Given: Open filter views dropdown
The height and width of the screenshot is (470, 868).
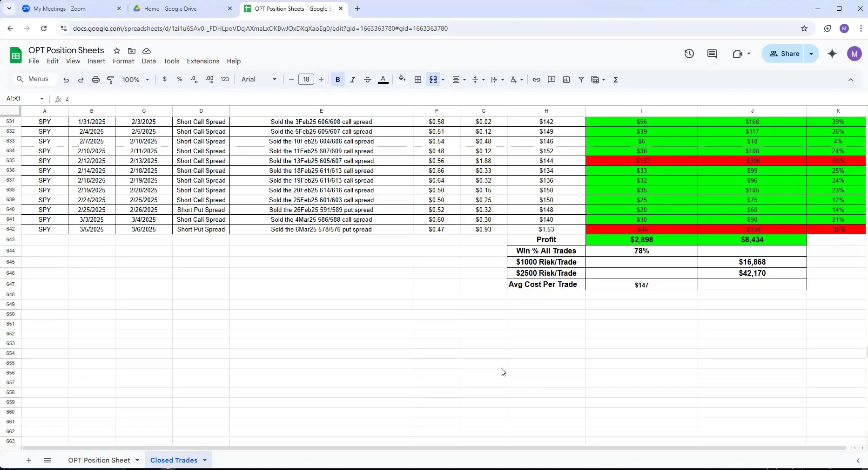Looking at the screenshot, I should click(598, 80).
